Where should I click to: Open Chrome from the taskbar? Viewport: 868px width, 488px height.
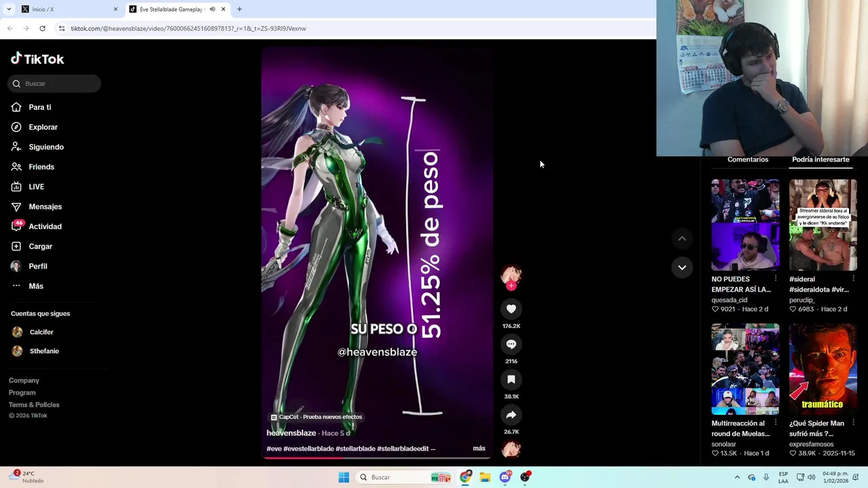tap(465, 477)
